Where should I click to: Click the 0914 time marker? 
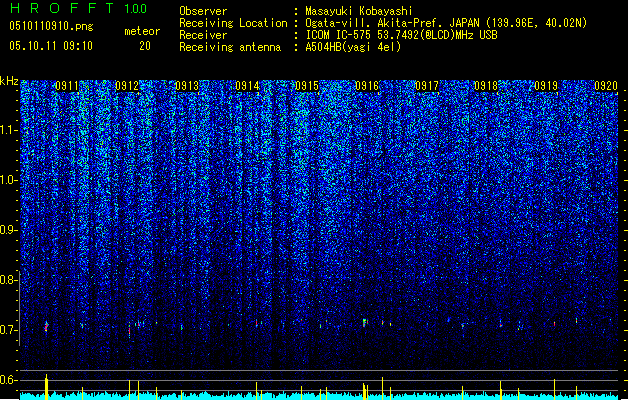tap(247, 86)
